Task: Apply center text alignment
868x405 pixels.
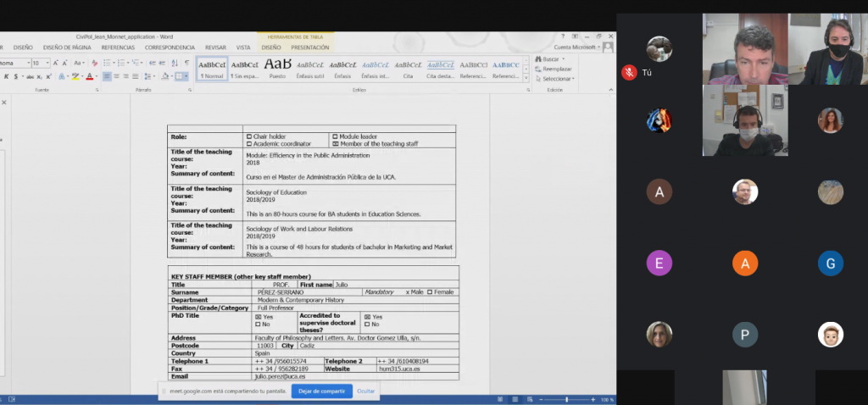Action: pyautogui.click(x=118, y=76)
